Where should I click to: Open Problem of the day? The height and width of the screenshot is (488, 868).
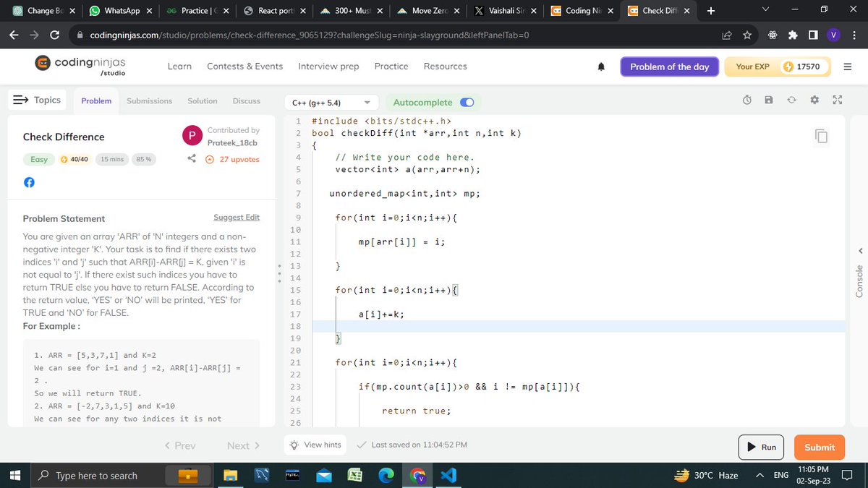click(x=669, y=66)
